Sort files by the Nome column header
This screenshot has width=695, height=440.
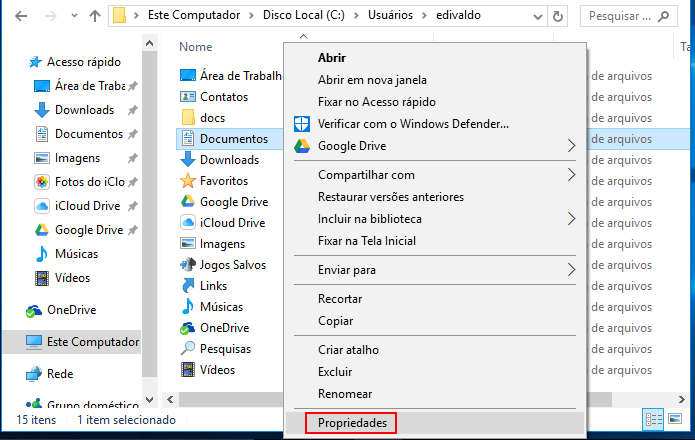(195, 47)
